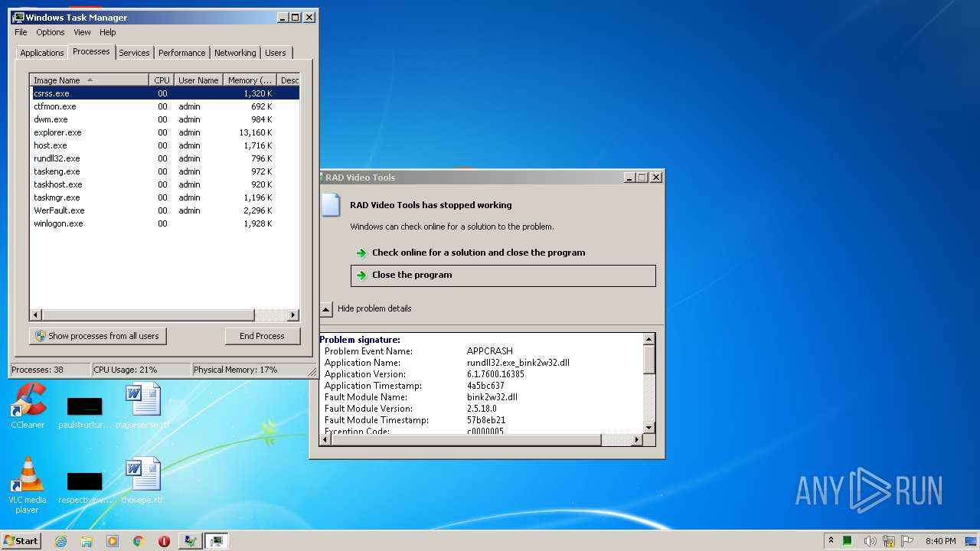Screen dimensions: 980x551
Task: Open Windows Media Player taskbar icon
Action: coord(113,541)
